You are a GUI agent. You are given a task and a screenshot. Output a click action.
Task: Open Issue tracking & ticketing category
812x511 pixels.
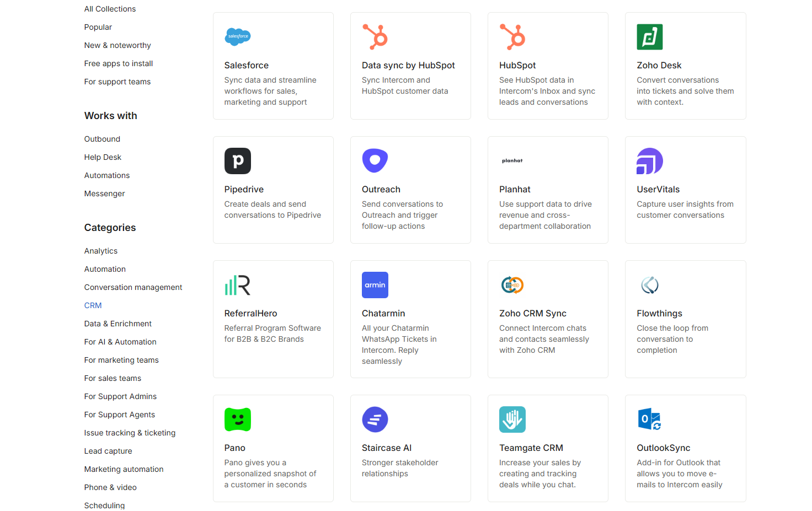click(x=130, y=433)
